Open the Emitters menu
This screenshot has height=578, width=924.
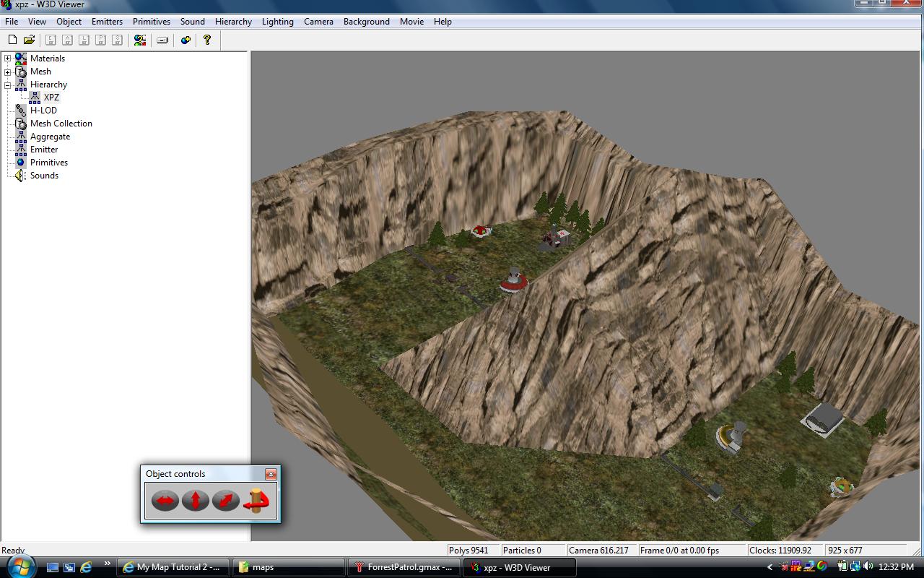(107, 22)
